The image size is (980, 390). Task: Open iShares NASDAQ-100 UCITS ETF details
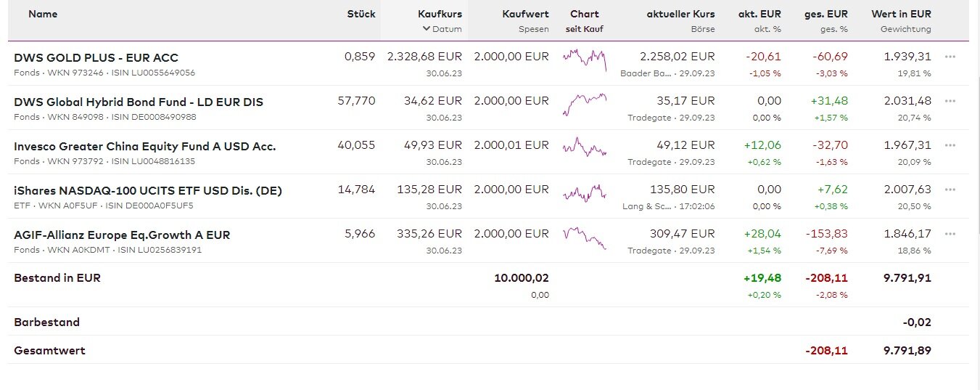click(x=148, y=190)
